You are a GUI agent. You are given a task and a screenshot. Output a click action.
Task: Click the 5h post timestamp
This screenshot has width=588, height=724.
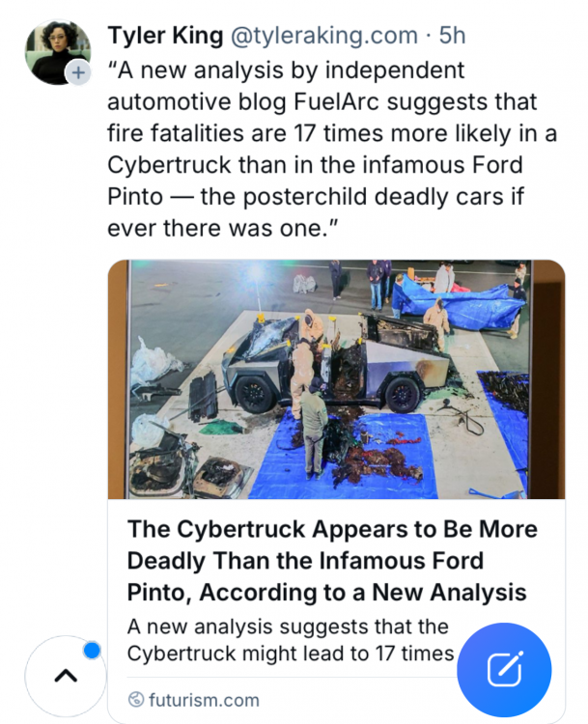[x=452, y=36]
